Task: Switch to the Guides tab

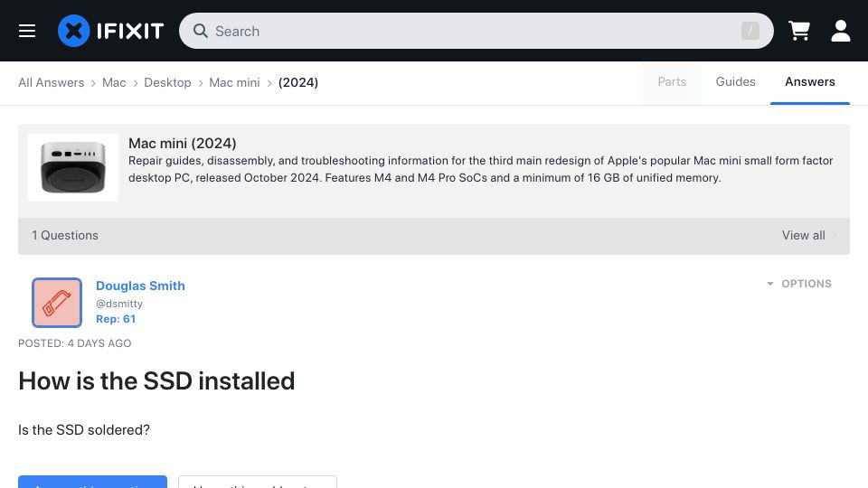Action: click(x=735, y=82)
